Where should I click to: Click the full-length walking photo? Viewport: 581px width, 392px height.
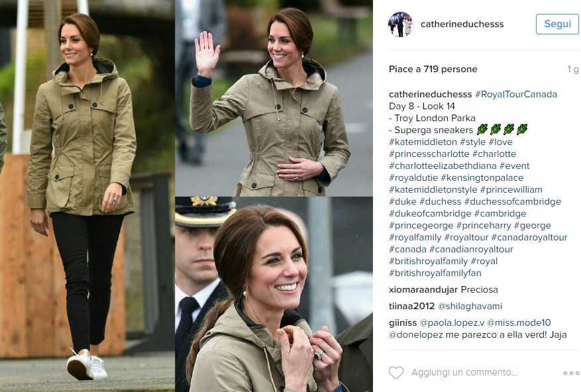click(x=87, y=196)
